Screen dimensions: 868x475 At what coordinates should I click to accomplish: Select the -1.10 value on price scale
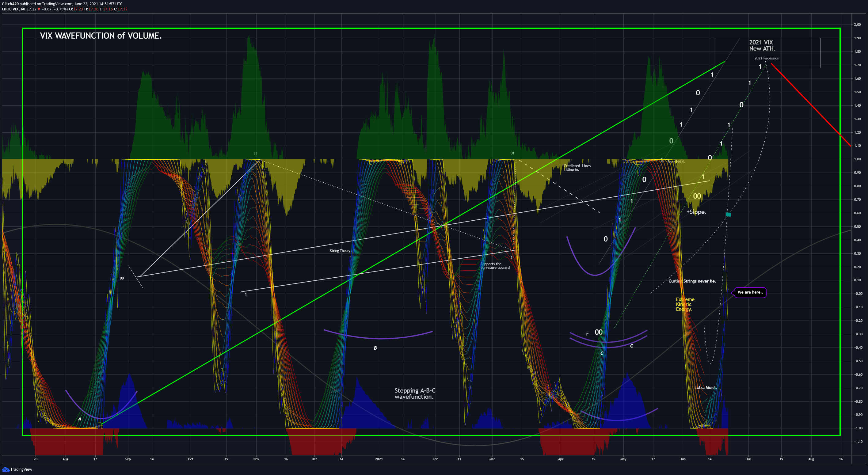click(x=858, y=442)
